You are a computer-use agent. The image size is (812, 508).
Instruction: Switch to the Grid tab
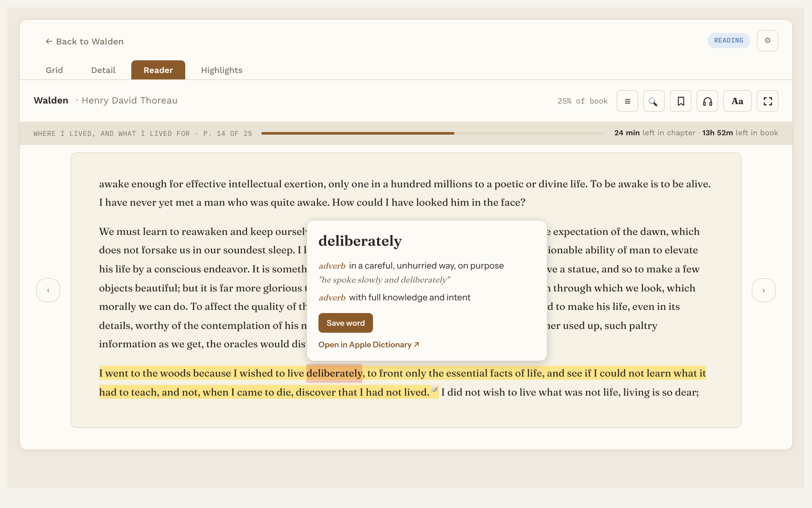click(54, 70)
